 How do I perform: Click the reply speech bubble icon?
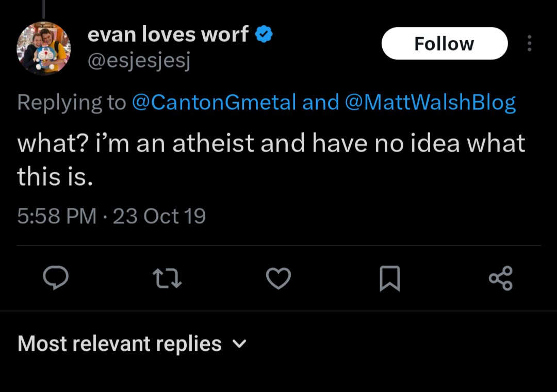(55, 277)
